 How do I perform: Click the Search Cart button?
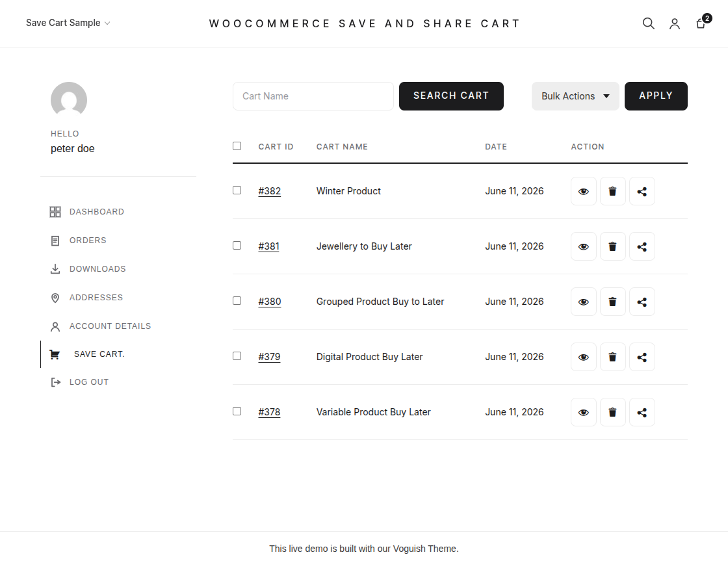[x=451, y=96]
